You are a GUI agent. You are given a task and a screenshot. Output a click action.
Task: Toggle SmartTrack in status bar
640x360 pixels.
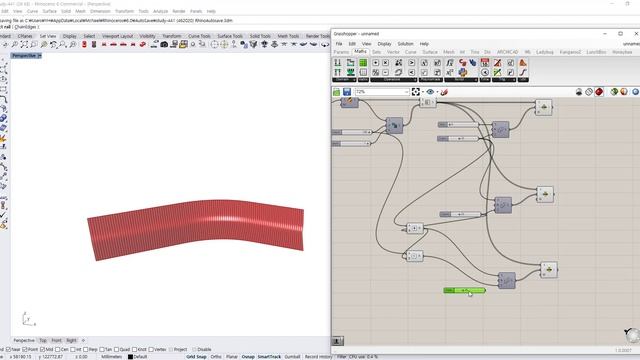(269, 357)
